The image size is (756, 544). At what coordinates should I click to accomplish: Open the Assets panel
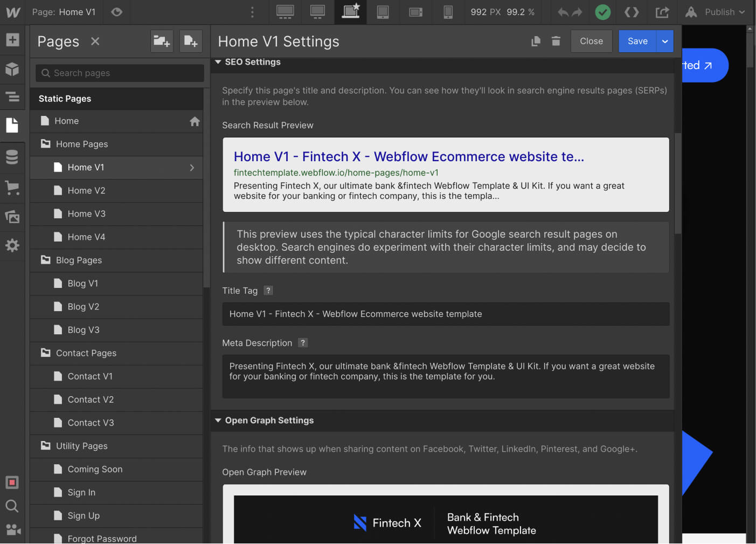point(12,217)
